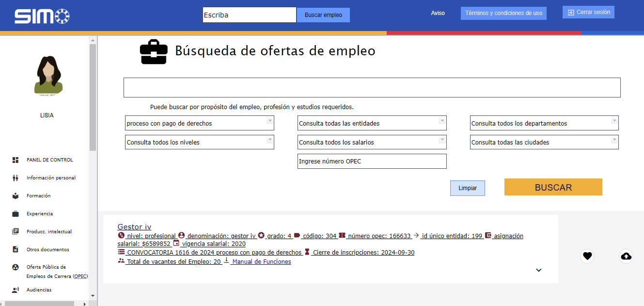Expand the Gestor iv job details chevron
The height and width of the screenshot is (306, 644).
(538, 270)
